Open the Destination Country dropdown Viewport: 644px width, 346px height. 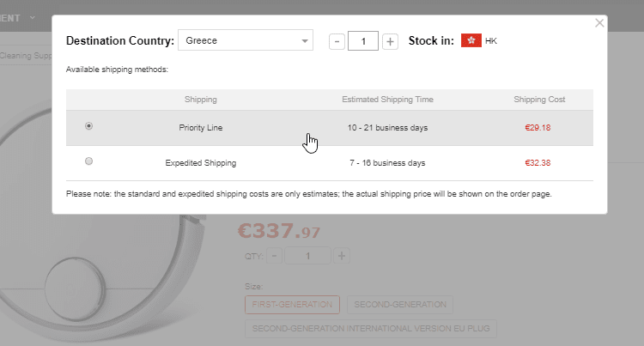pos(246,40)
